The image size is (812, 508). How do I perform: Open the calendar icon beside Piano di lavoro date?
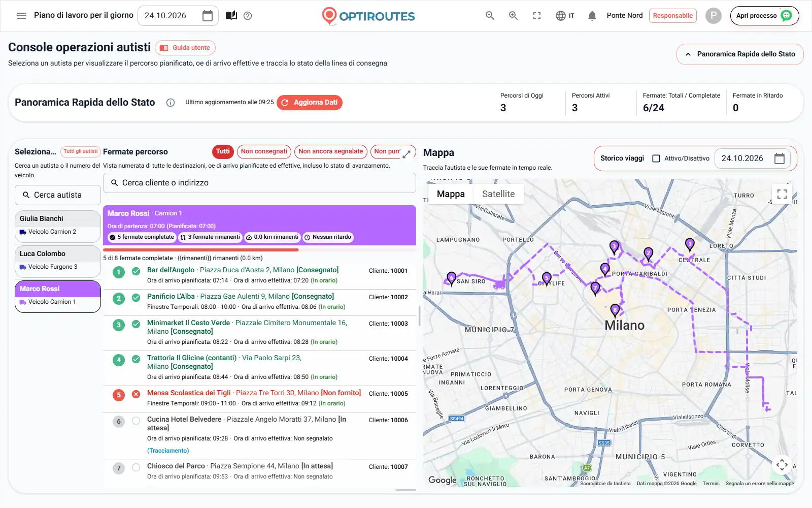(207, 16)
